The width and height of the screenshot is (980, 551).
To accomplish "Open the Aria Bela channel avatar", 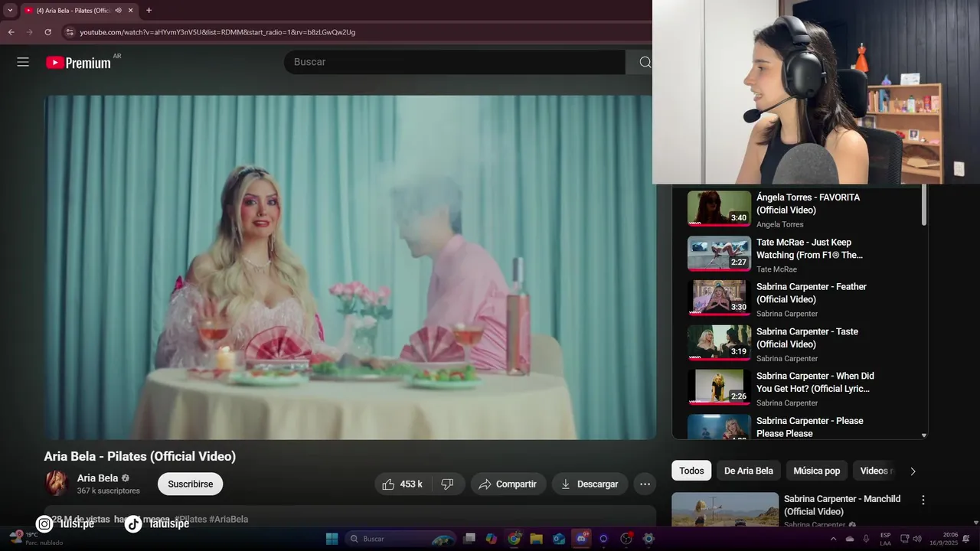I will [57, 484].
